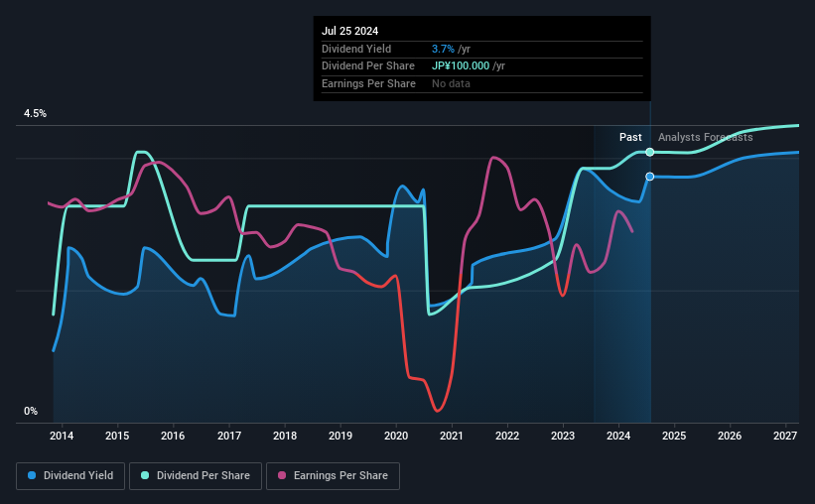Click the 2014 x-axis label
The height and width of the screenshot is (504, 815).
pos(62,436)
